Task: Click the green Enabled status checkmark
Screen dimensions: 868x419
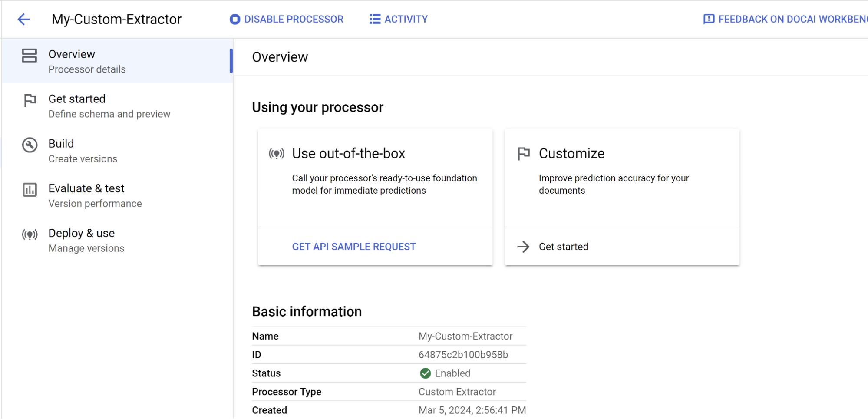Action: click(x=425, y=373)
